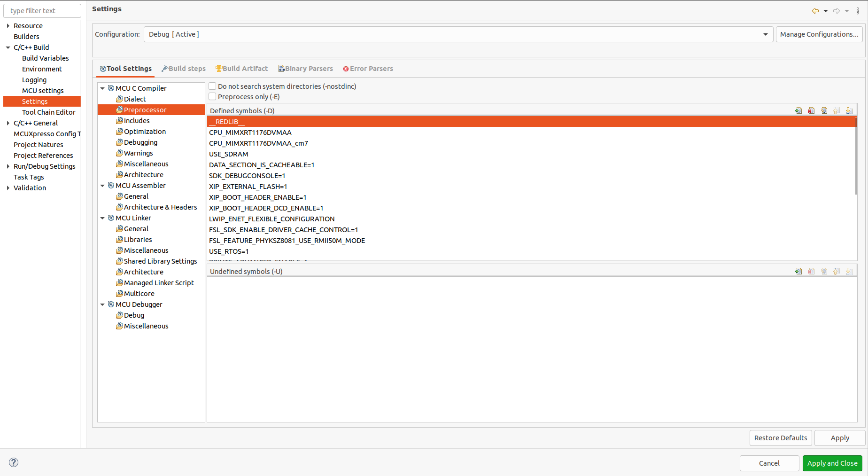This screenshot has height=476, width=868.
Task: Add a new defined symbol
Action: [x=798, y=110]
